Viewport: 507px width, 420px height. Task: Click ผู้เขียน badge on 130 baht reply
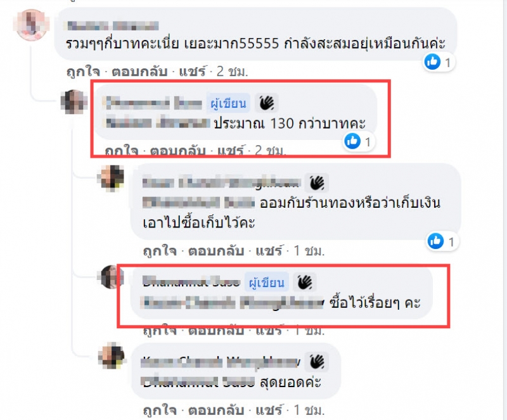tap(228, 103)
